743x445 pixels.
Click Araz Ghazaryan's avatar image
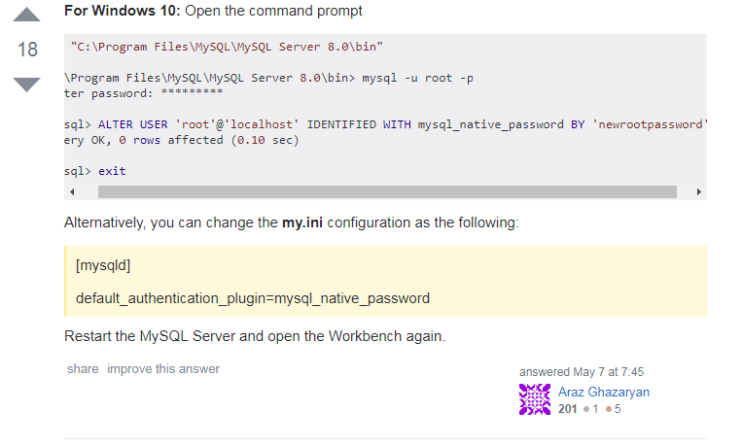[534, 399]
